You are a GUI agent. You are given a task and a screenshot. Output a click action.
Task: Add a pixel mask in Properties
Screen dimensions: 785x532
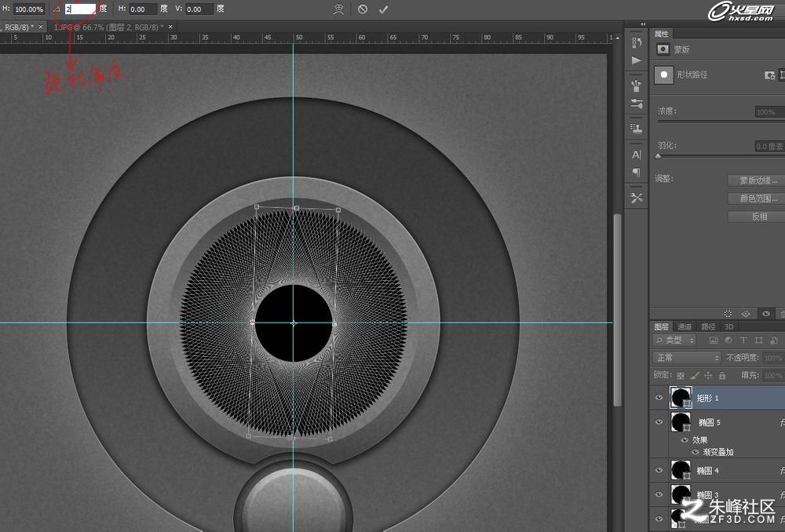(x=769, y=75)
